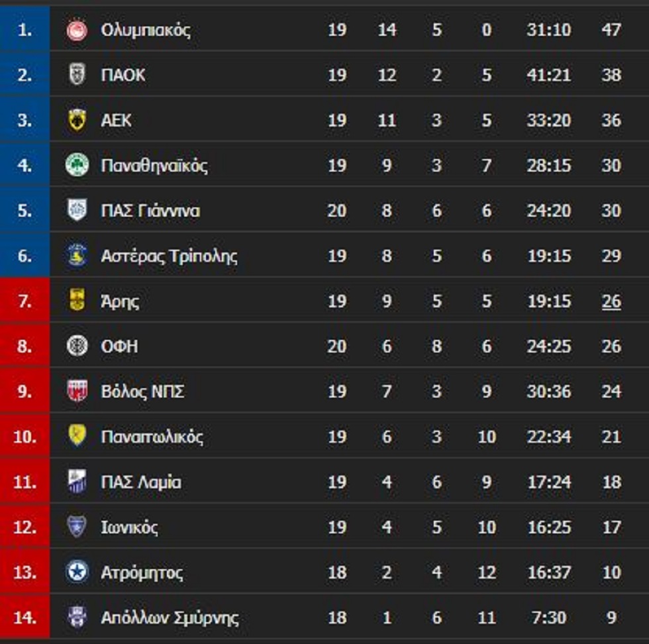Image resolution: width=649 pixels, height=644 pixels.
Task: Click the underlined 26 points for Άρης
Action: tap(611, 301)
